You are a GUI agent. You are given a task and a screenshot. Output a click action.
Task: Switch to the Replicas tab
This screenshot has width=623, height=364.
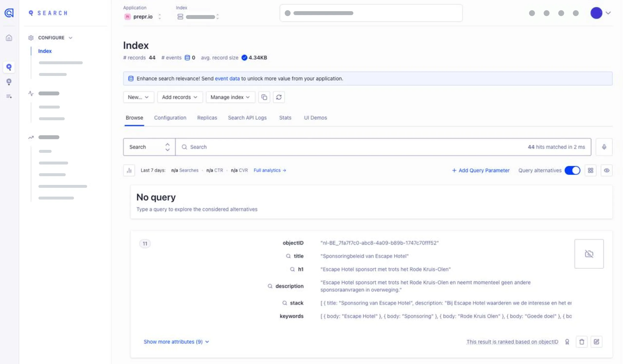click(207, 118)
